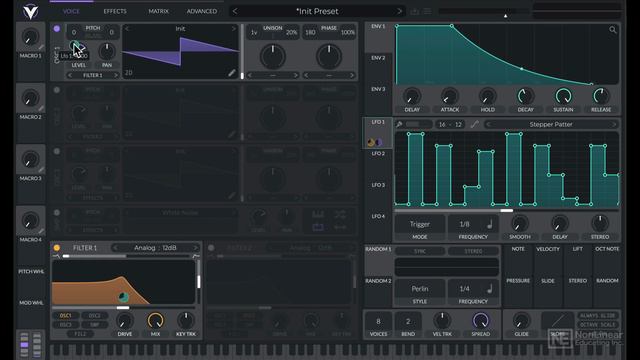
Task: Select next Filter 1 type arrow
Action: (196, 248)
